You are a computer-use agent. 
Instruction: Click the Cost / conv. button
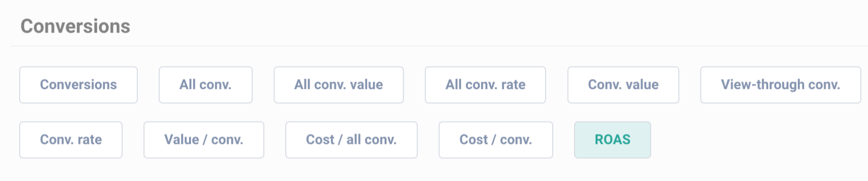coord(496,140)
